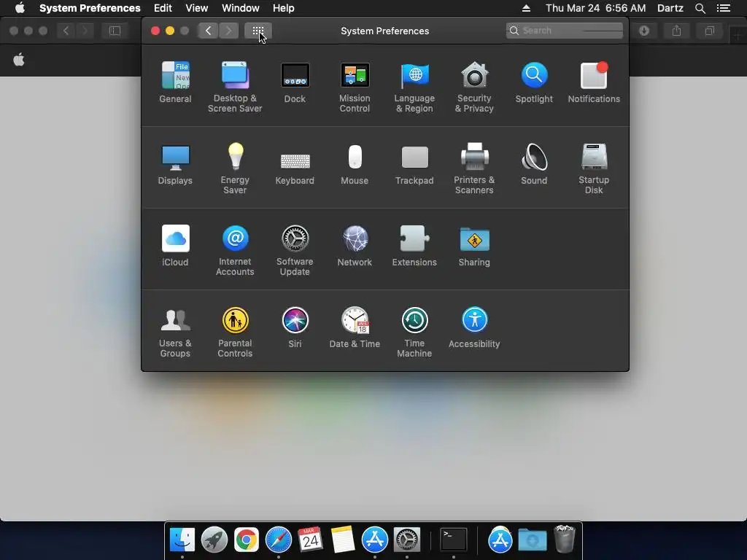Image resolution: width=747 pixels, height=560 pixels.
Task: Minimize the System Preferences window
Action: 170,31
